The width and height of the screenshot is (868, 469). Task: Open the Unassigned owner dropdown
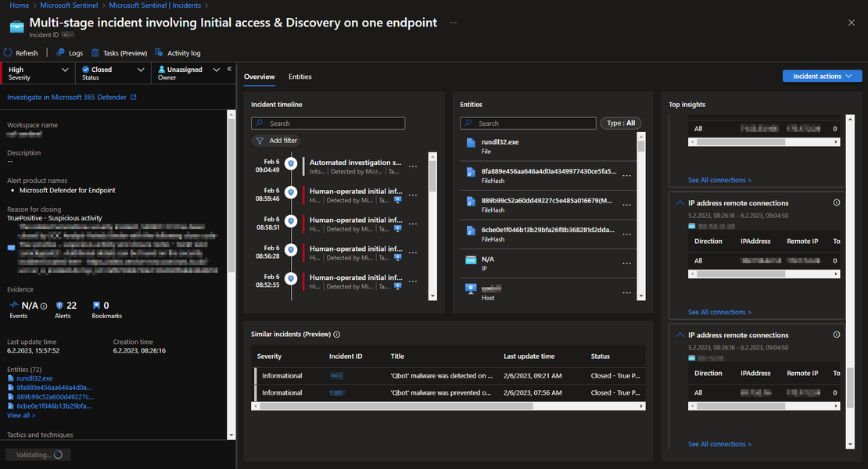[x=188, y=73]
